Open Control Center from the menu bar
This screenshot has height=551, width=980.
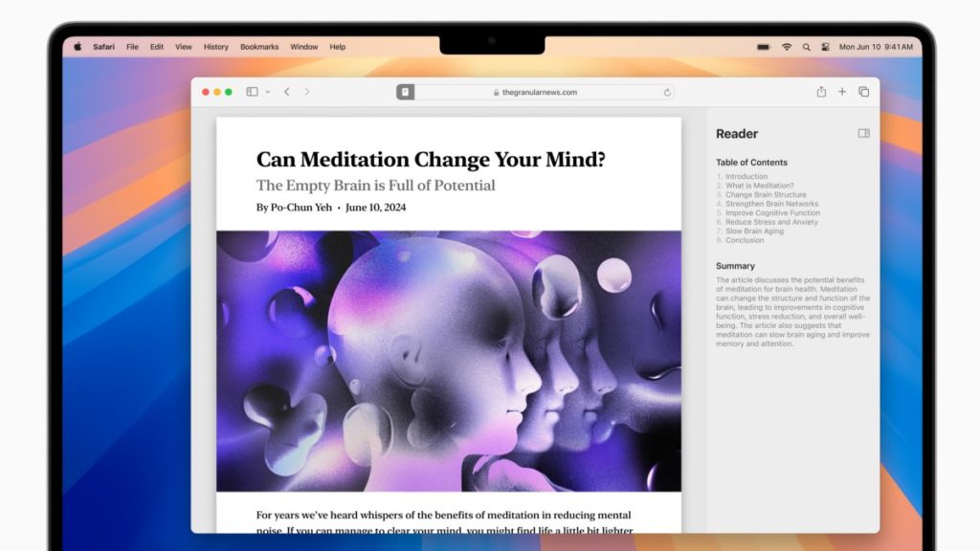coord(825,46)
